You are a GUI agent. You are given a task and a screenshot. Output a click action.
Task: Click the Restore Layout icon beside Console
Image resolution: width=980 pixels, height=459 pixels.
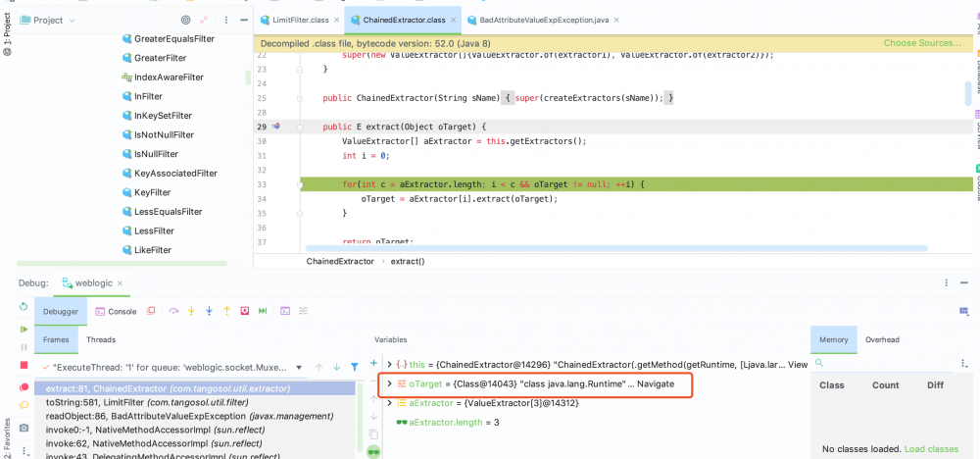tap(150, 311)
